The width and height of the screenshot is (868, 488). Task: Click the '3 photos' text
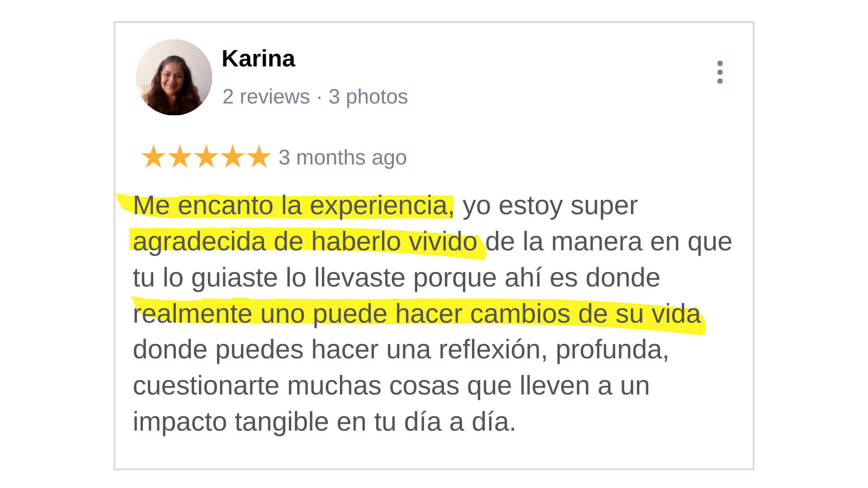point(368,97)
